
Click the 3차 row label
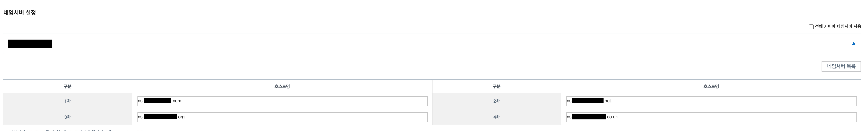67,117
